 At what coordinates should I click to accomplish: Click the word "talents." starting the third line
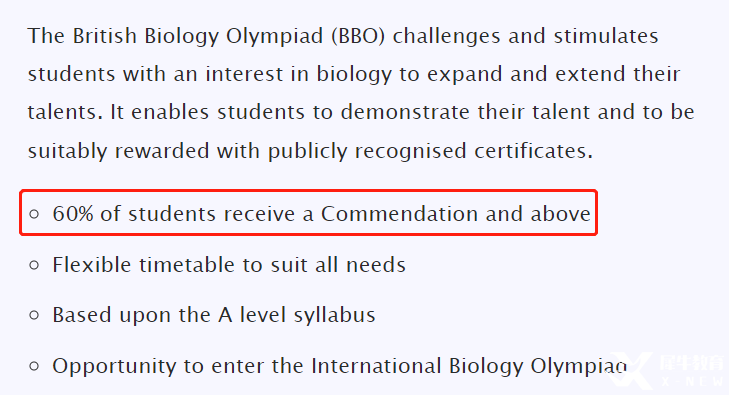pos(65,112)
